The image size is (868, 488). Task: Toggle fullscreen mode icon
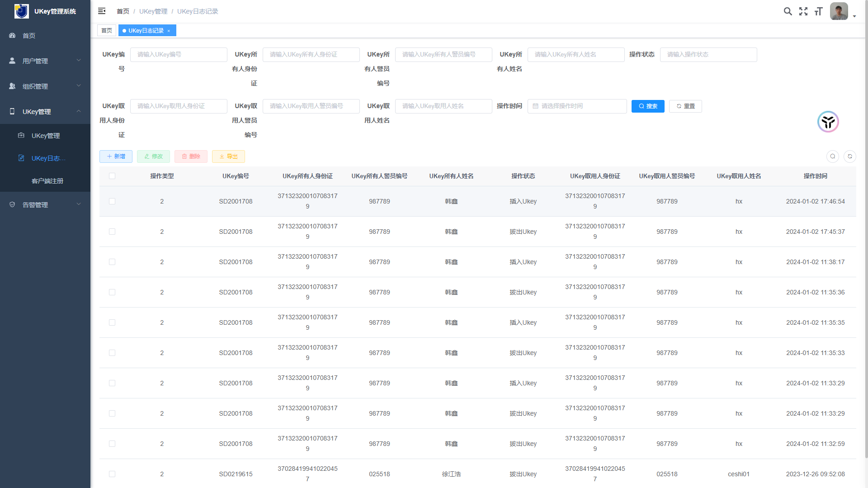[803, 11]
